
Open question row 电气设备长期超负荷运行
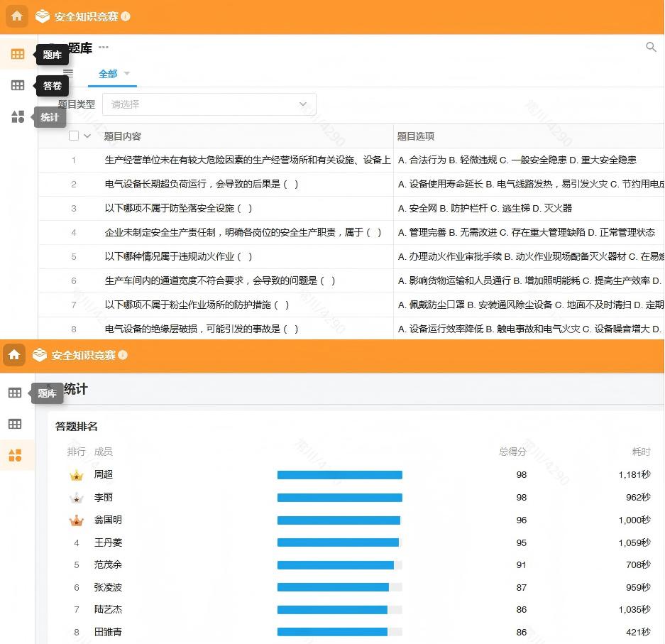coord(202,184)
